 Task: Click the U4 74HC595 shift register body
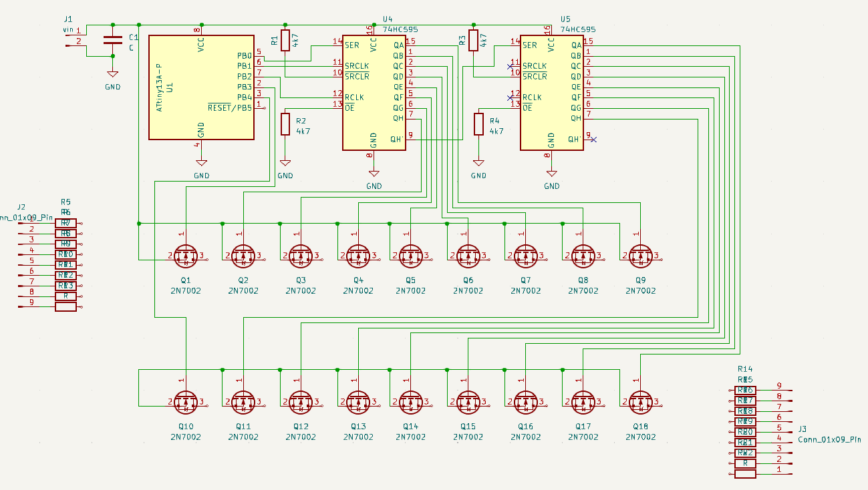(374, 92)
